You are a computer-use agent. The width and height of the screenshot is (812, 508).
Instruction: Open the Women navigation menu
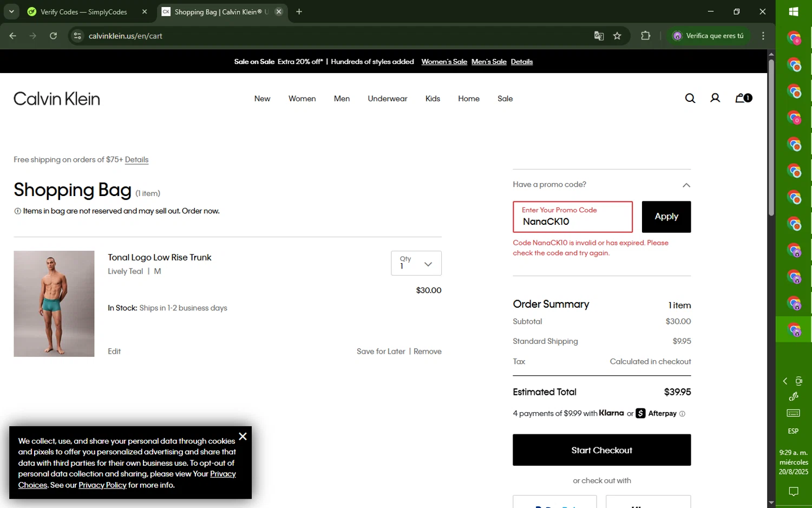click(302, 99)
